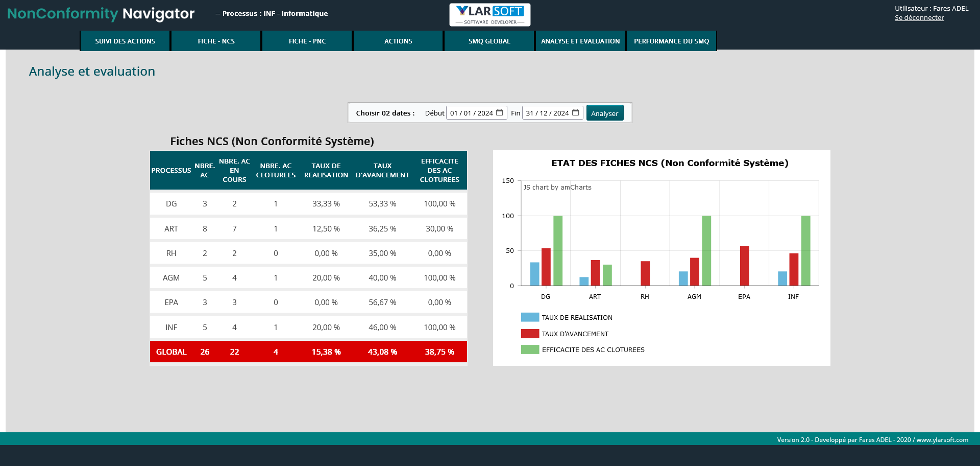The height and width of the screenshot is (466, 980).
Task: Click the green ART bar in chart
Action: 607,275
